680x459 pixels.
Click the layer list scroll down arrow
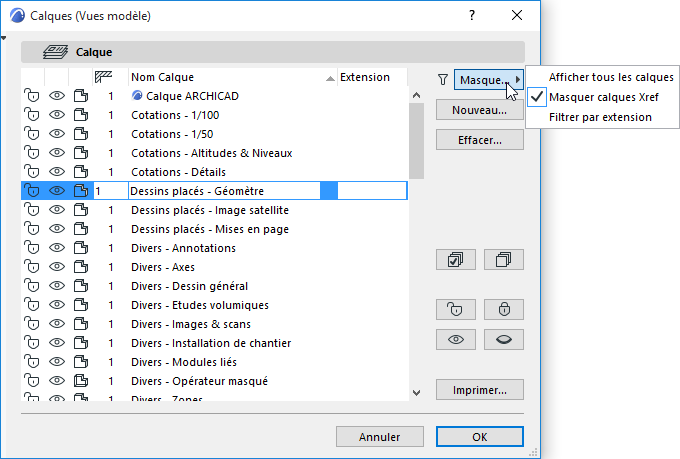coord(417,393)
